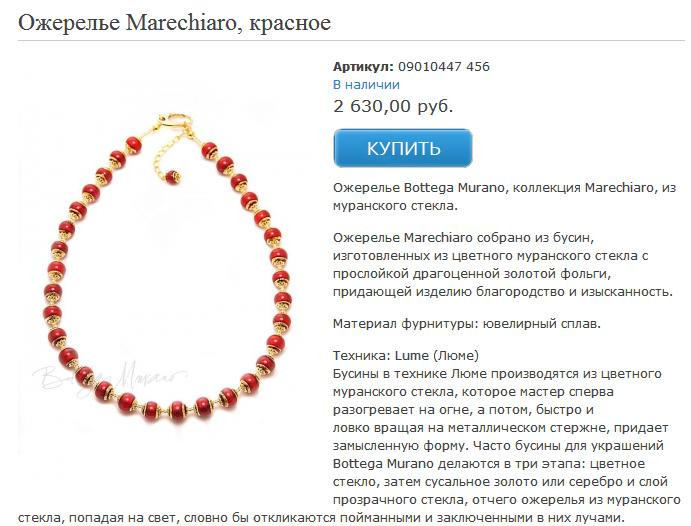Click the dangling extension chain bead
Image resolution: width=691 pixels, height=526 pixels.
173,177
